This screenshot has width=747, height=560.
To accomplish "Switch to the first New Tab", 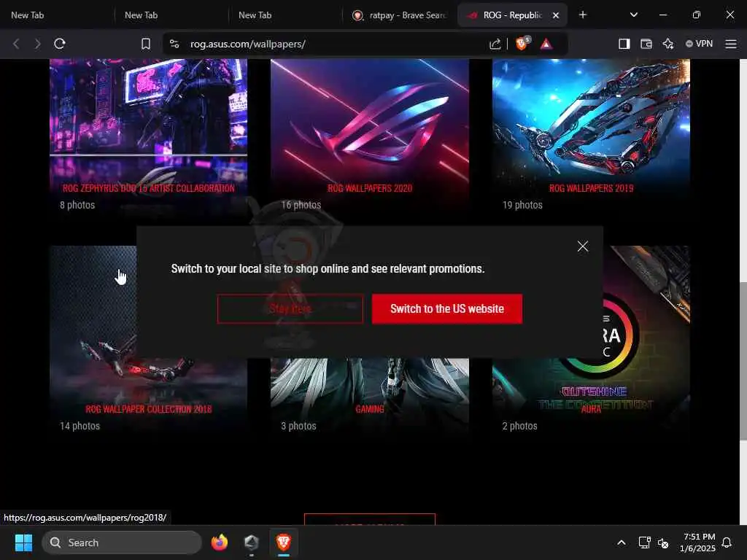I will [57, 15].
